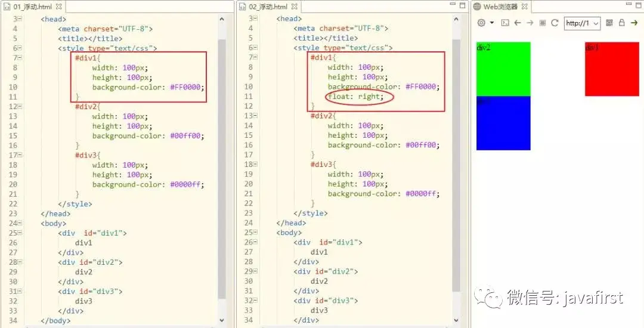
Task: Click the globe icon on the Web浏览器 tab
Action: 477,7
